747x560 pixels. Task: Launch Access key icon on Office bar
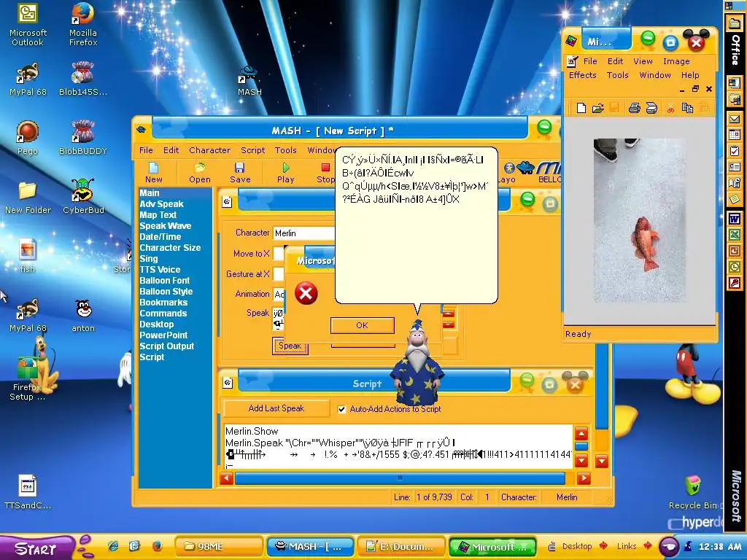pyautogui.click(x=734, y=284)
